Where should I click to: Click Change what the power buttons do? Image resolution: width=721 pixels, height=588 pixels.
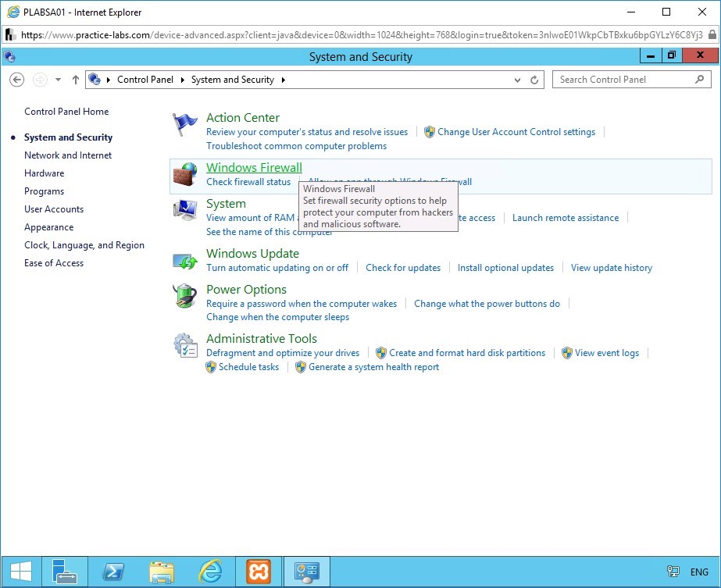[x=487, y=304]
